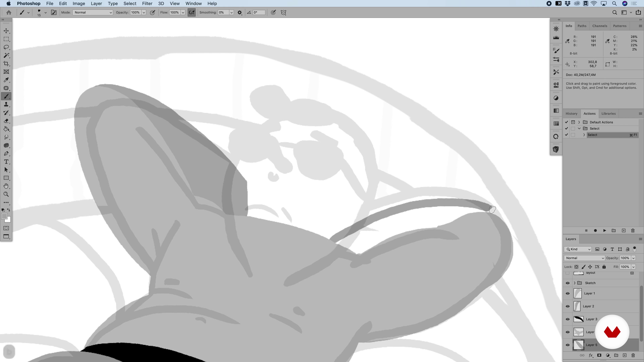The image size is (644, 362).
Task: Toggle pressure for opacity
Action: click(x=152, y=13)
